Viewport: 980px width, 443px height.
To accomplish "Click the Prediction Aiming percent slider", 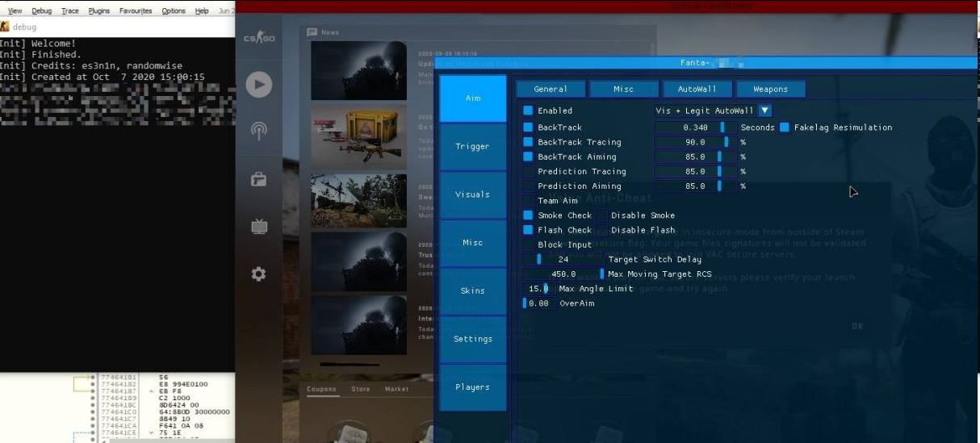I will 695,186.
